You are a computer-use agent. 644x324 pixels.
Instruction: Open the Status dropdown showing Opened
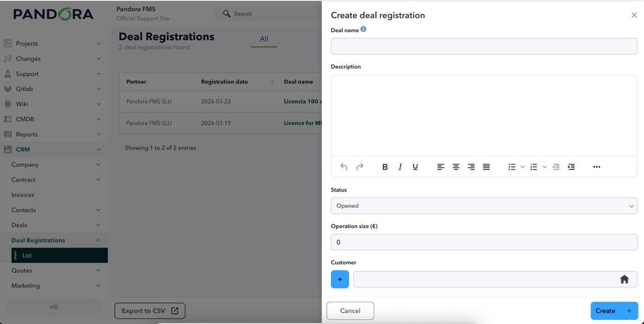(x=484, y=206)
